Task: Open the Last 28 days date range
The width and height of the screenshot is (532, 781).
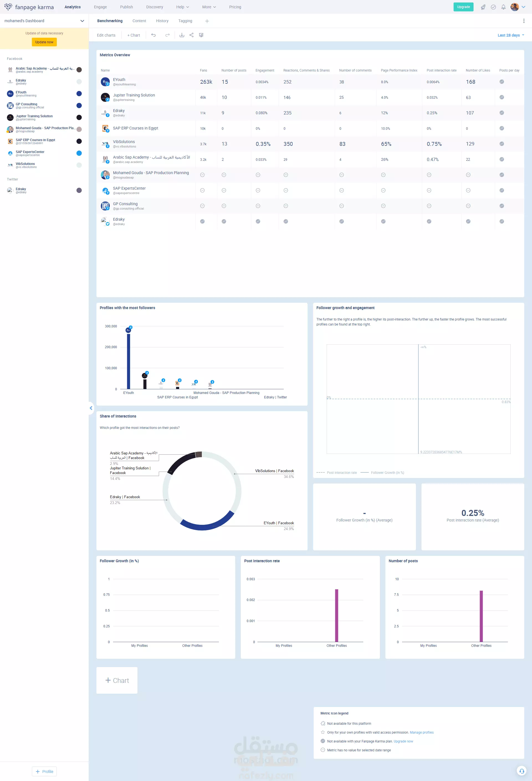Action: [x=510, y=35]
